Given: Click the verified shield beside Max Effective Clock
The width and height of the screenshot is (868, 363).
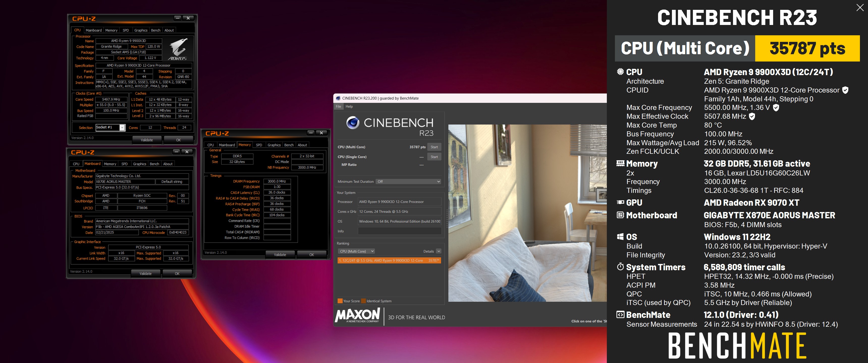Looking at the screenshot, I should click(x=752, y=116).
